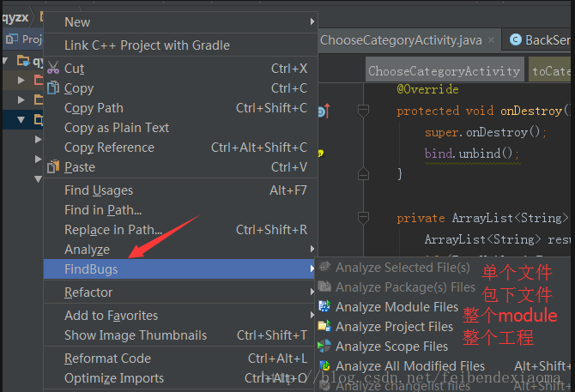Switch to the ChooseCategoryActivity.java editor tab
575x392 pixels.
(x=400, y=40)
